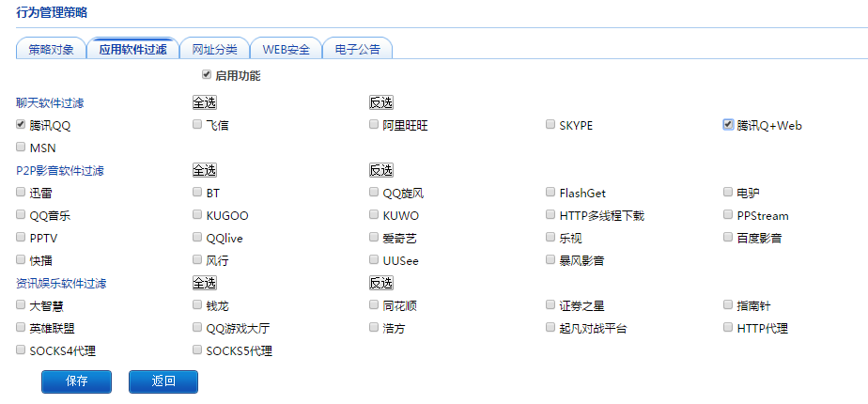
Task: Tick the 乐视 checkbox
Action: click(550, 237)
